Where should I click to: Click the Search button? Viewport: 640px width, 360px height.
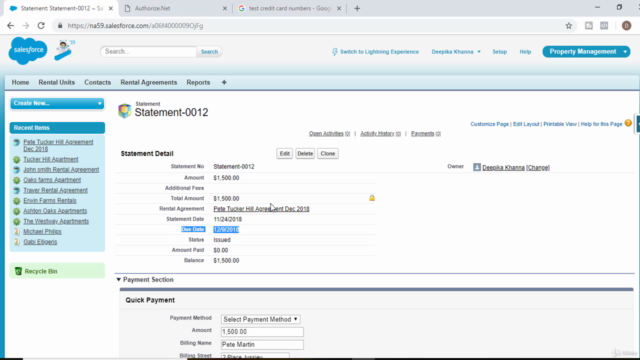coord(209,52)
